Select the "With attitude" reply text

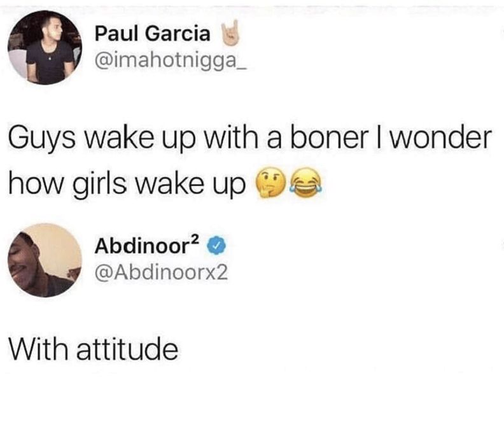(x=94, y=349)
